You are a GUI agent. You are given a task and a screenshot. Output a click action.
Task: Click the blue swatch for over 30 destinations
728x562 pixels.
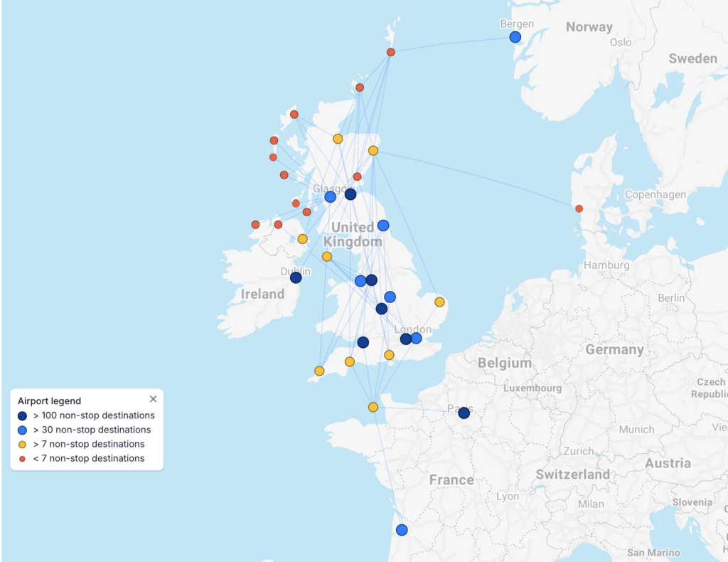(22, 430)
